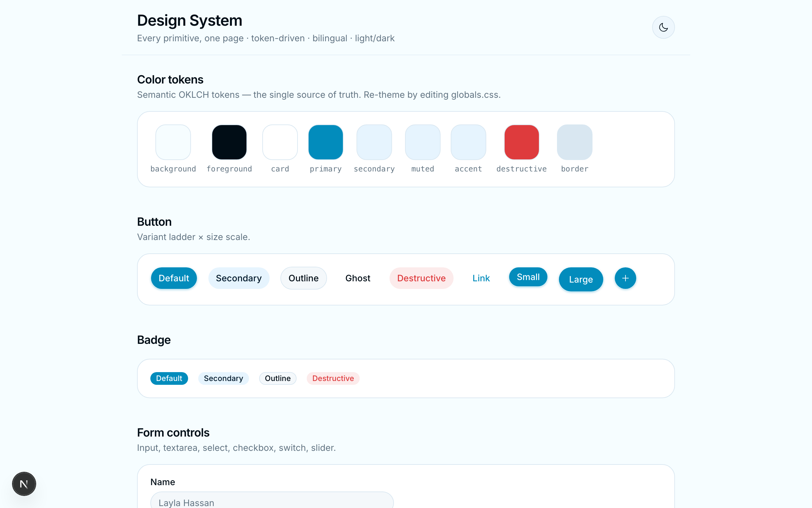
Task: Click the 'Variant ladder × size scale.' description
Action: click(x=193, y=237)
